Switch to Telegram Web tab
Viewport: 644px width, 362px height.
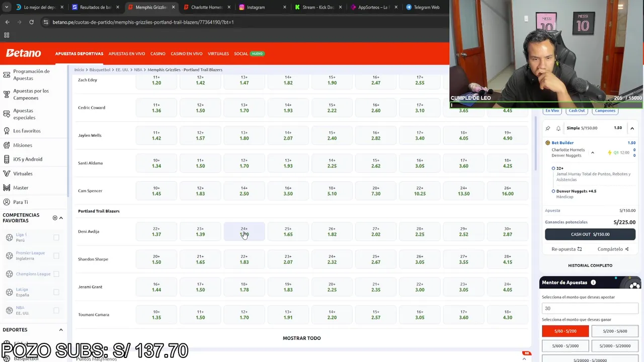tap(425, 7)
